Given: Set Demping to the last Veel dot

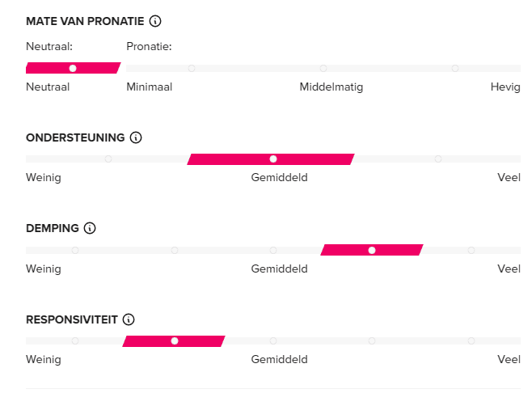Looking at the screenshot, I should [x=471, y=250].
